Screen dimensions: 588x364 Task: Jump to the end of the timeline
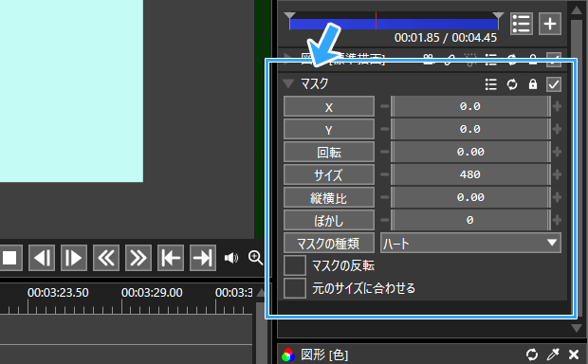pos(203,258)
